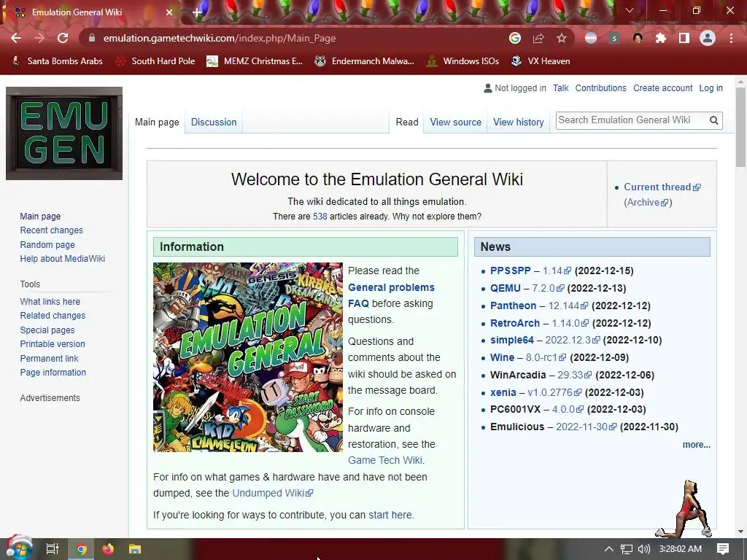Image resolution: width=747 pixels, height=560 pixels.
Task: Click the Emulation General collage image
Action: point(248,357)
